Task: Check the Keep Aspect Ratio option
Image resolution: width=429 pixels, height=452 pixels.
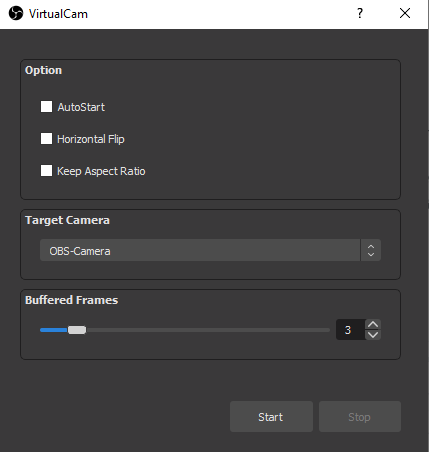Action: tap(46, 171)
